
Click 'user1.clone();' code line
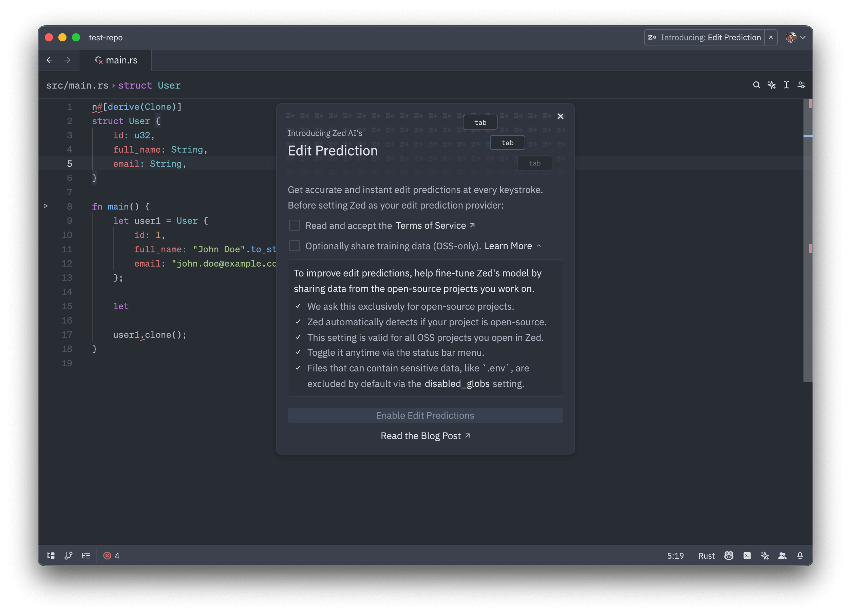pyautogui.click(x=150, y=335)
